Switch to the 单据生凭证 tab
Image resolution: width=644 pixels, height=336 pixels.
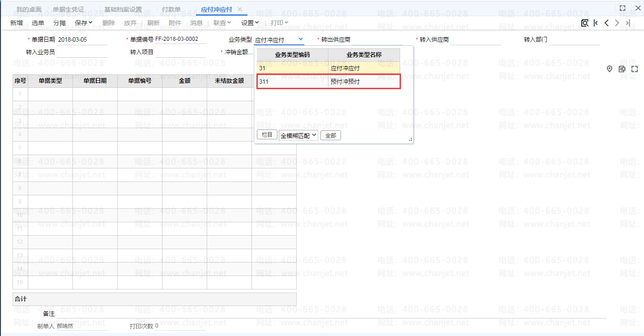tap(68, 9)
